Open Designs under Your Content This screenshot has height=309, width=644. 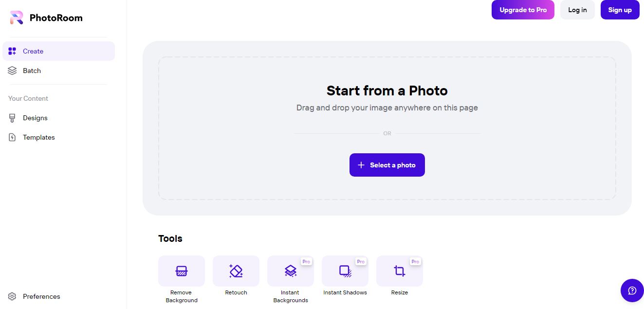35,118
